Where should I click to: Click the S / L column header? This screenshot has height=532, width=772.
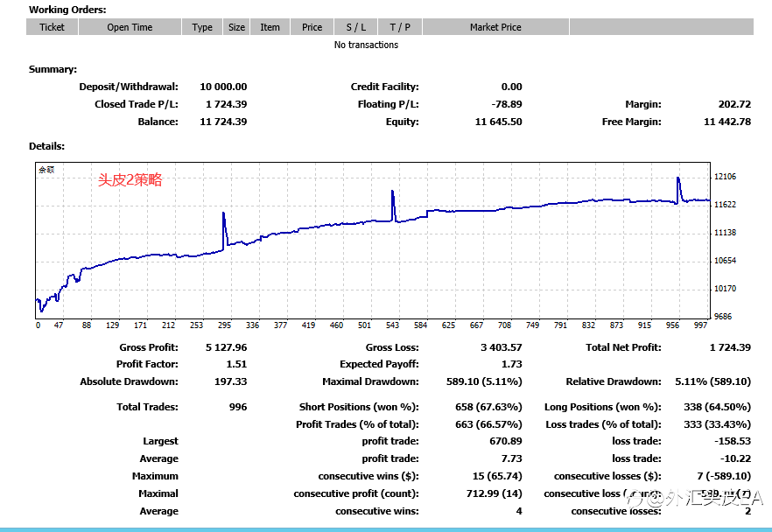coord(356,27)
